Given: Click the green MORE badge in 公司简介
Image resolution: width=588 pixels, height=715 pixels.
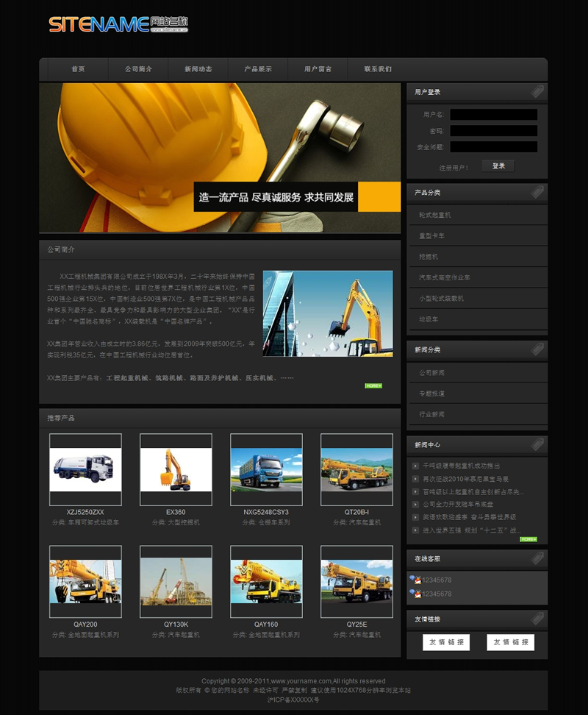Looking at the screenshot, I should [x=373, y=385].
